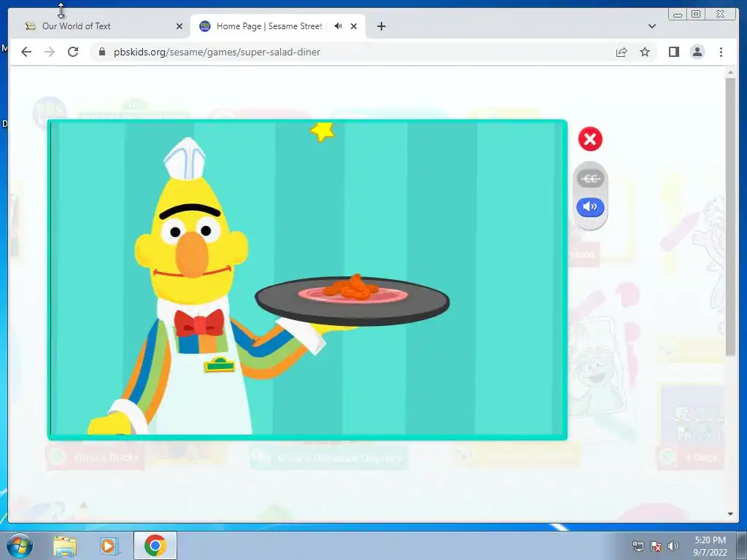Click the Show Desktop button

[x=741, y=545]
